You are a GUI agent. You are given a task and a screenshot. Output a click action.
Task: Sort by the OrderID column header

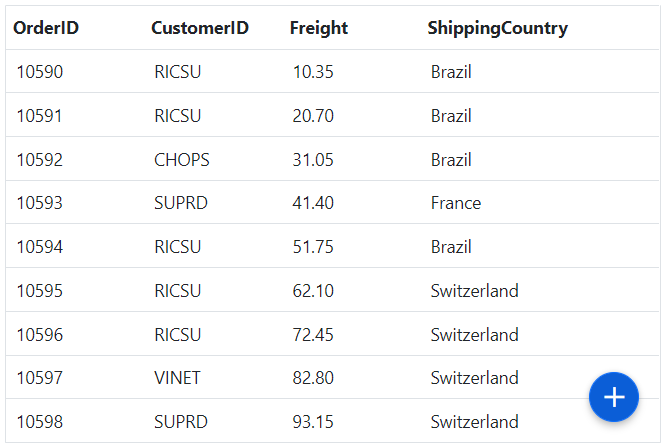46,28
